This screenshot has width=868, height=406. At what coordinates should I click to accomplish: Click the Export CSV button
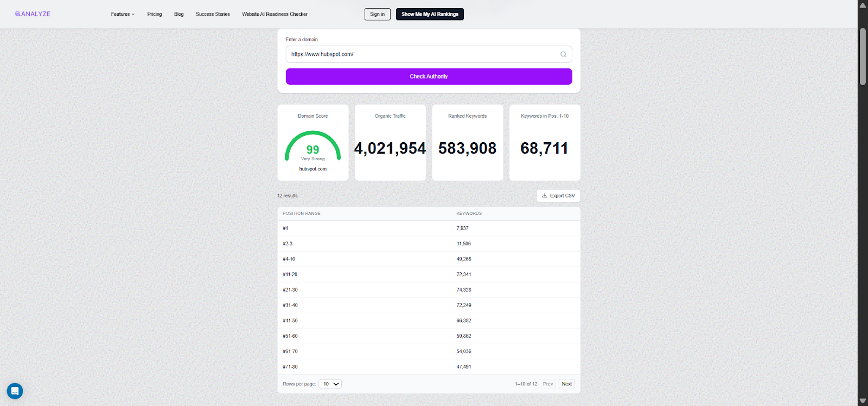pyautogui.click(x=558, y=195)
